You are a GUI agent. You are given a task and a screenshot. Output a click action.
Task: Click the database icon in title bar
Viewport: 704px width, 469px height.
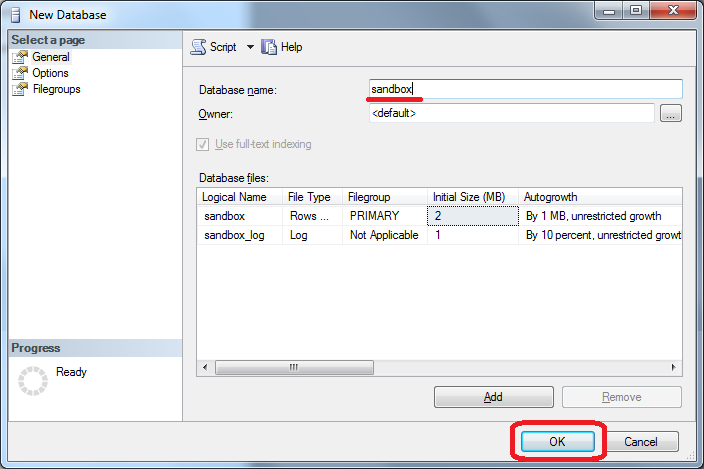coord(16,15)
